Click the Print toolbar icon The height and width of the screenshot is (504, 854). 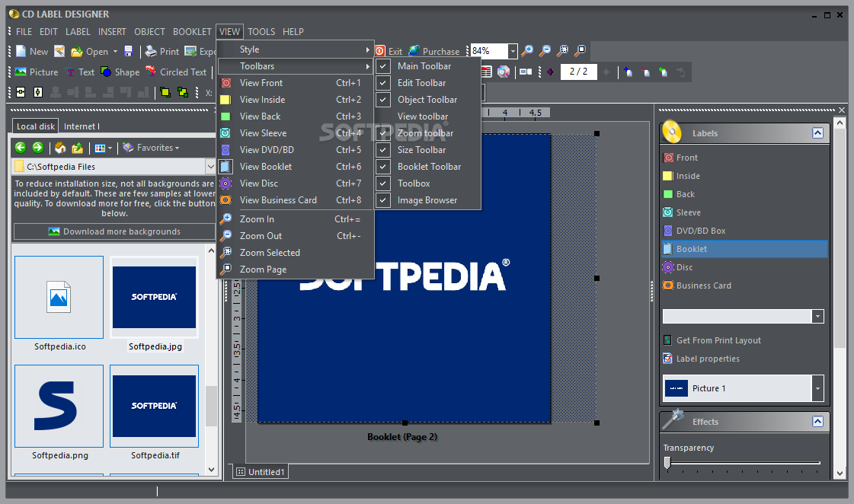click(151, 51)
